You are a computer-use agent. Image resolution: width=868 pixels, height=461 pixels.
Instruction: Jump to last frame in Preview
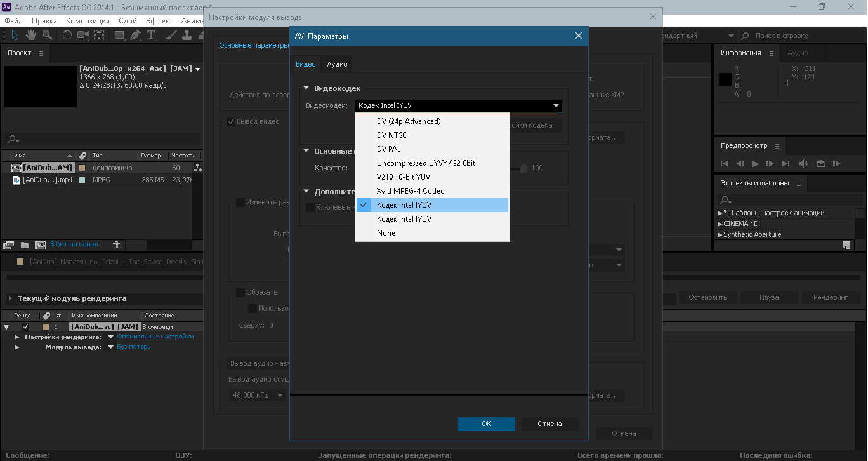pyautogui.click(x=786, y=164)
